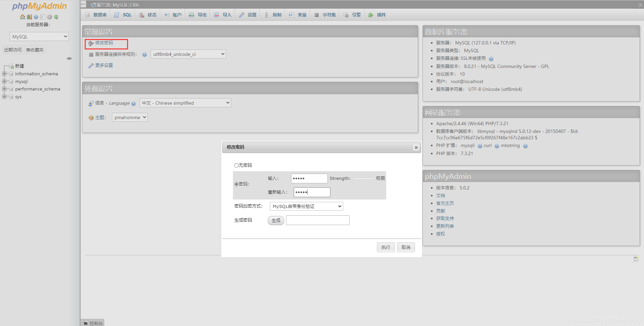Select the 密码 radio option
This screenshot has height=326, width=644.
tap(236, 184)
